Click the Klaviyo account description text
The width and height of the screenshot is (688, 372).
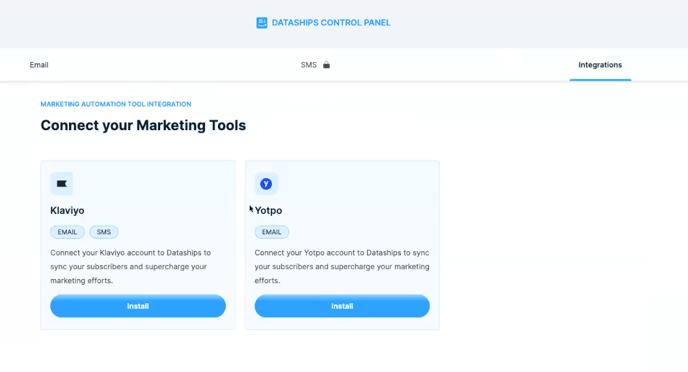[130, 267]
